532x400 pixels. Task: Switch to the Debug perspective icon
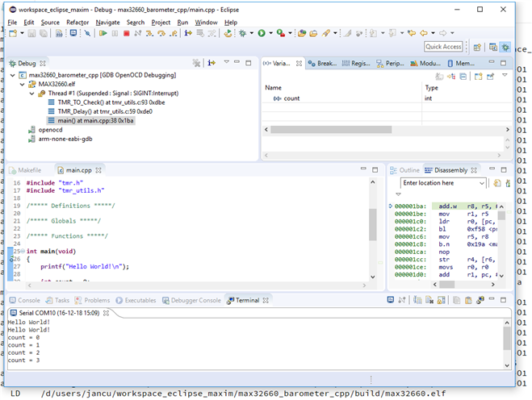[x=505, y=47]
